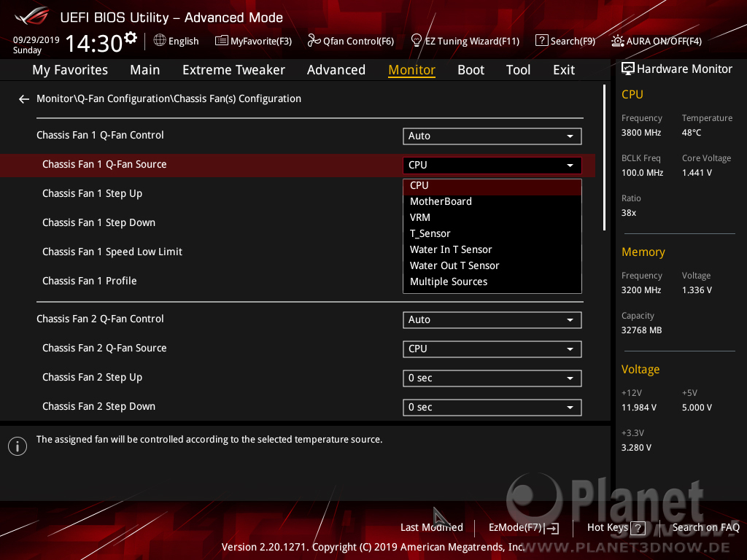Click the Hot Keys question-mark icon

click(638, 528)
